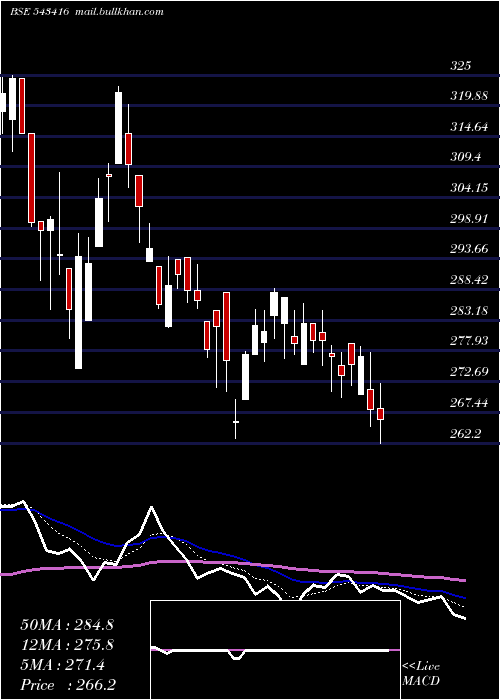Select the 288.42 price level label
This screenshot has width=500, height=700.
pyautogui.click(x=469, y=280)
